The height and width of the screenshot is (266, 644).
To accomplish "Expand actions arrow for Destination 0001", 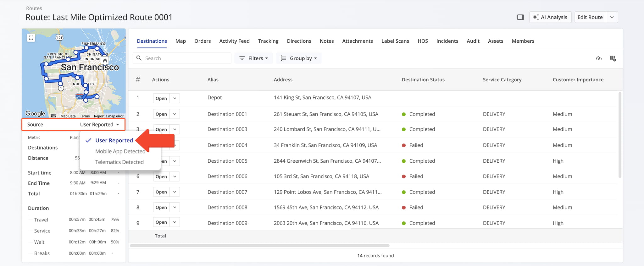I will [175, 114].
